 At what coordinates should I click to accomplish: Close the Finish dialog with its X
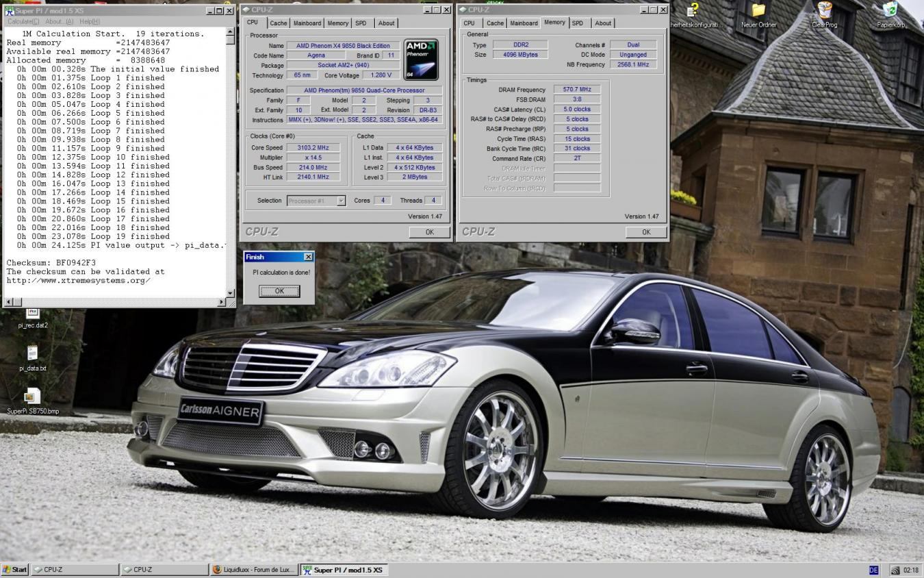click(x=308, y=257)
